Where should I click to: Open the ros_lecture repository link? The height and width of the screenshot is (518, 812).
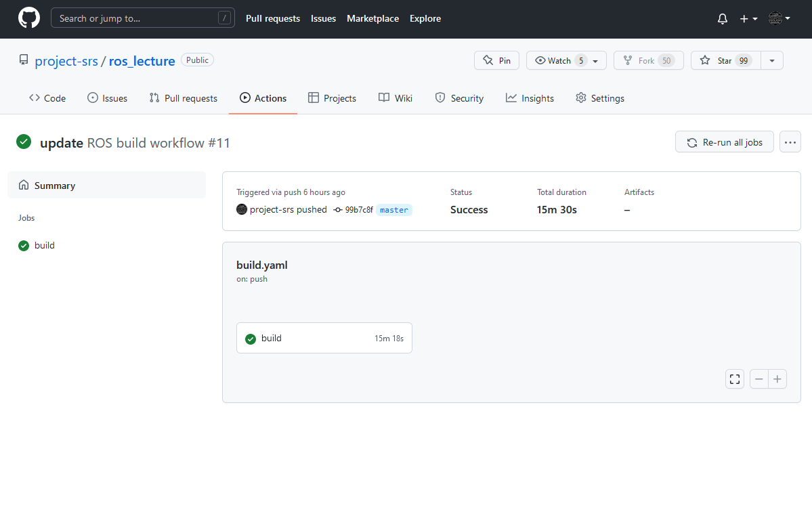(142, 61)
